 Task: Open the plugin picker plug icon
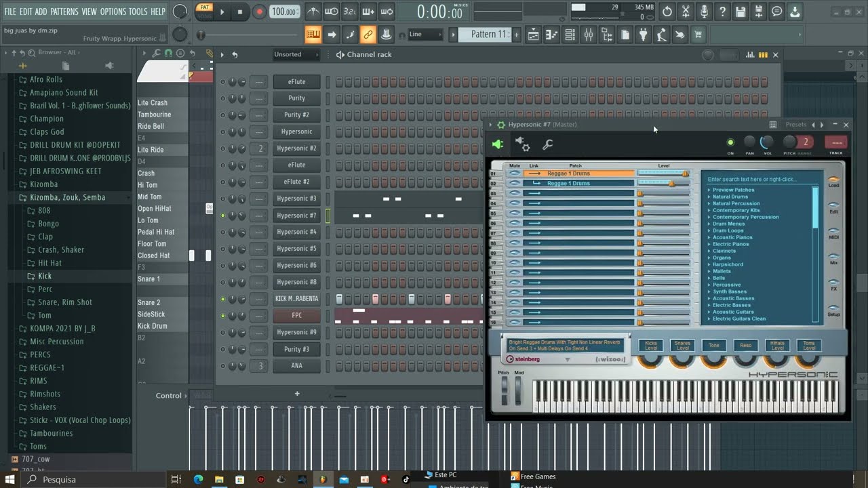click(x=644, y=35)
